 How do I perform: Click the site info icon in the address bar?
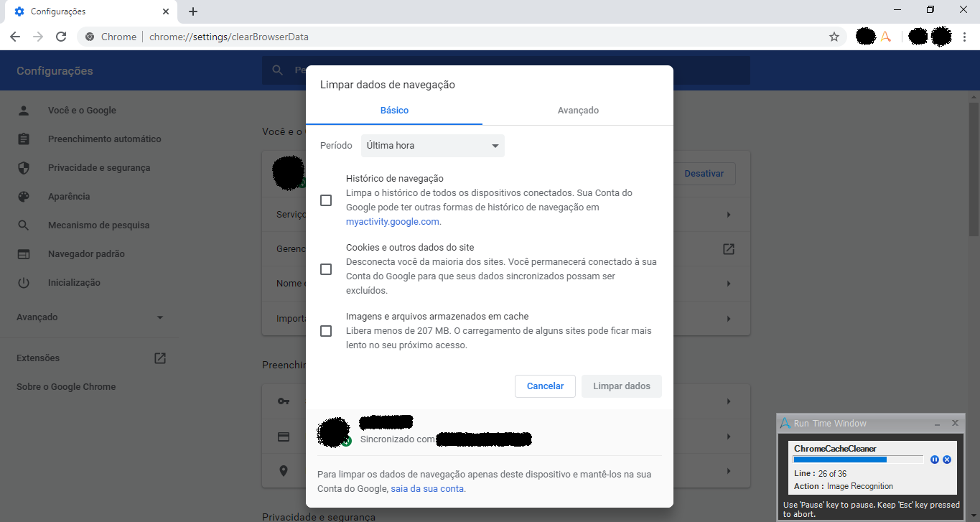tap(90, 37)
